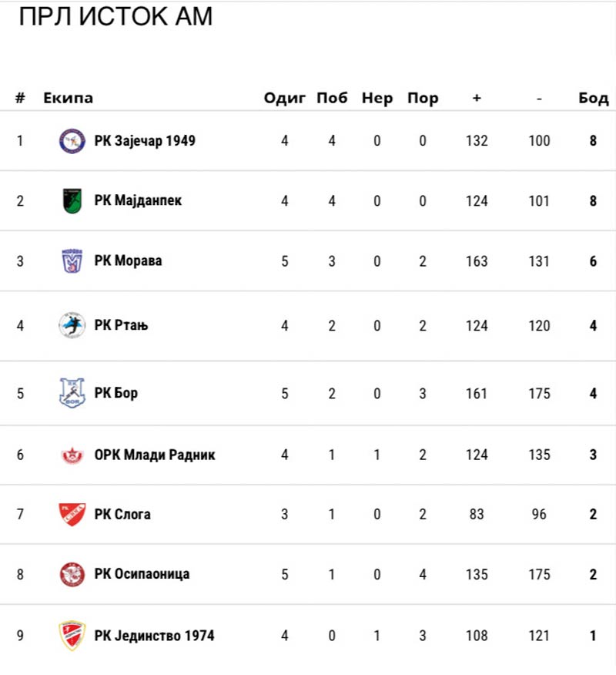Click the ОРК Млади Радник star logo
Image resolution: width=616 pixels, height=675 pixels.
(x=72, y=455)
